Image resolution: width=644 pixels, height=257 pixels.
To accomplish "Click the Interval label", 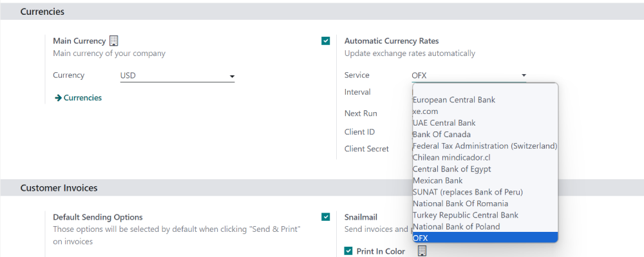I will [357, 92].
